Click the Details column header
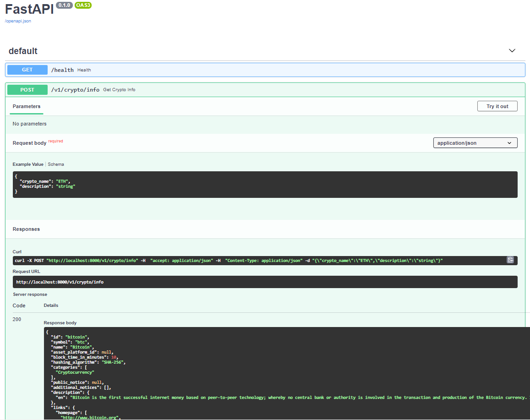The image size is (530, 420). 51,305
